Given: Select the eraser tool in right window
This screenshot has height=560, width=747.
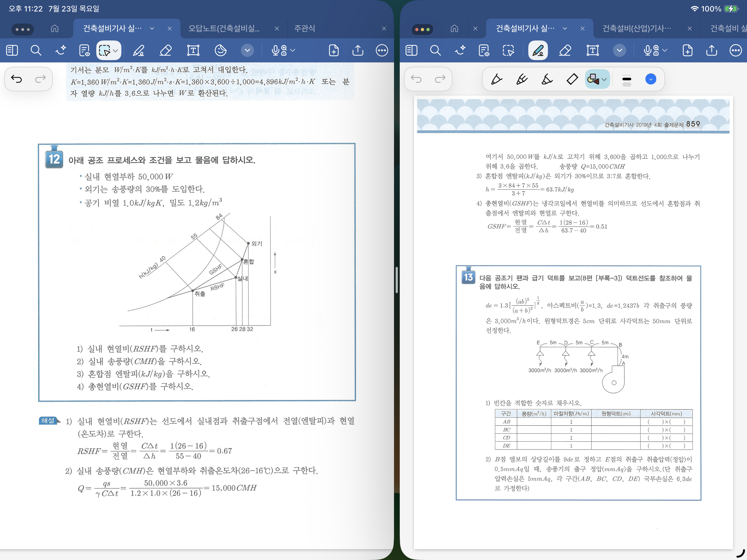Looking at the screenshot, I should click(x=565, y=50).
